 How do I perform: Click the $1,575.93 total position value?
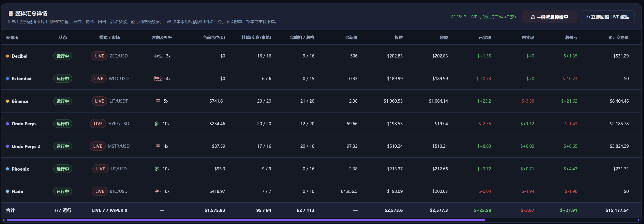point(214,210)
